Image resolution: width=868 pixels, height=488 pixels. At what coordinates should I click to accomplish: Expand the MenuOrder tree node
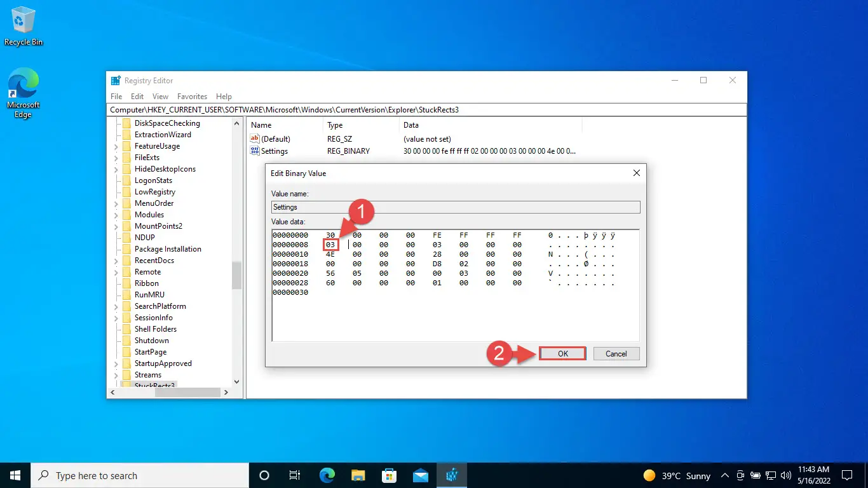point(116,203)
